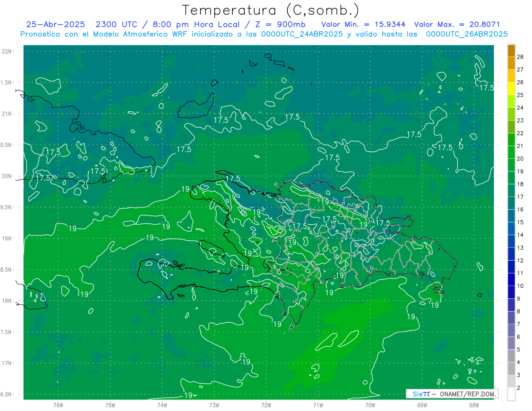Click the '15' label on the color scale
532x411 pixels.
click(x=520, y=222)
